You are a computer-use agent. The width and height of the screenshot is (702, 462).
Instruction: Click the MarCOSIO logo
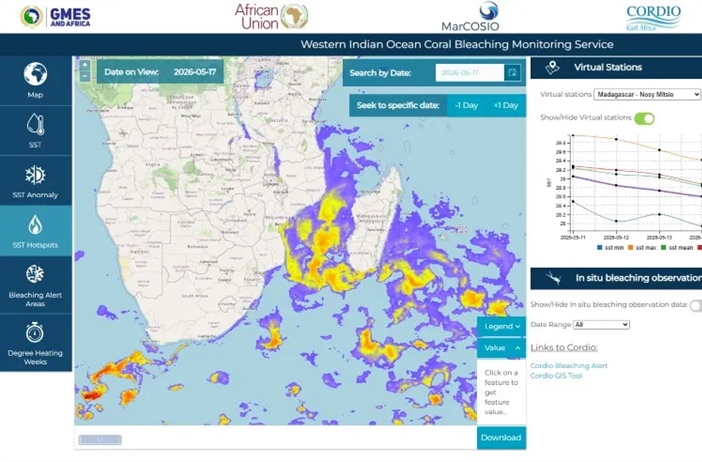[470, 17]
